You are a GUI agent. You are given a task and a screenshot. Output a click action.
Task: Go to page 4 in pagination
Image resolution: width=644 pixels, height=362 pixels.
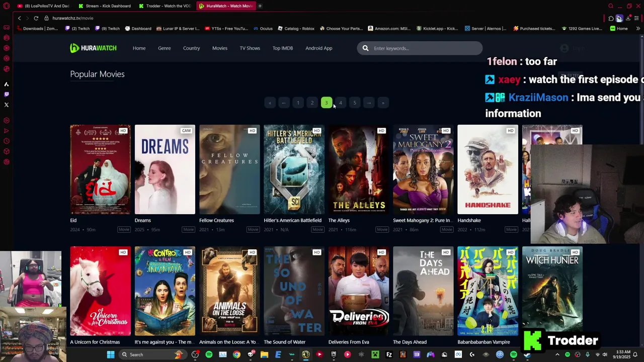click(x=341, y=103)
